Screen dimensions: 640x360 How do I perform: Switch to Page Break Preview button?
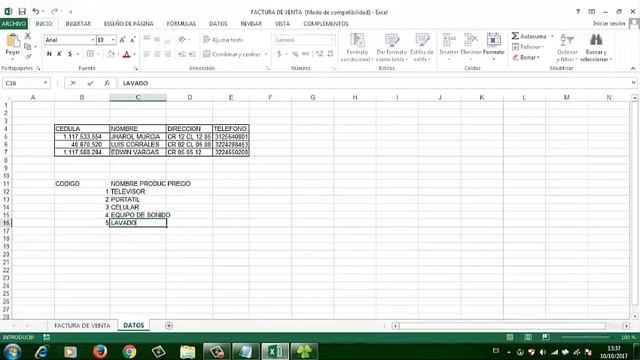[x=545, y=337]
